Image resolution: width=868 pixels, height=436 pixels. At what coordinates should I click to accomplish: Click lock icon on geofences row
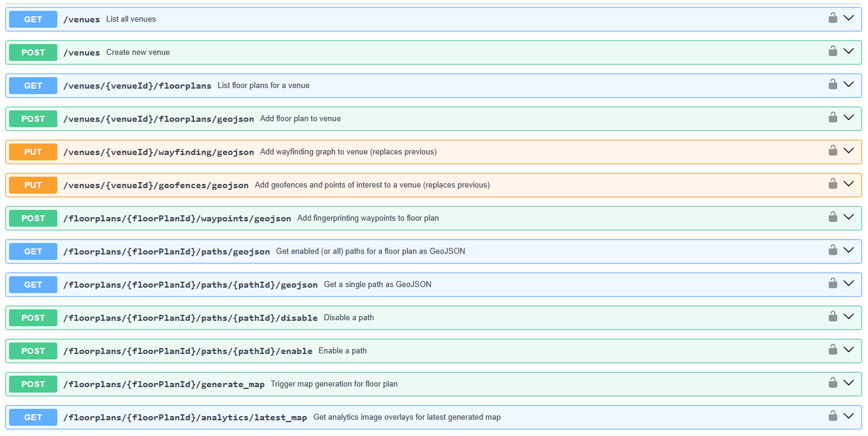pos(832,184)
